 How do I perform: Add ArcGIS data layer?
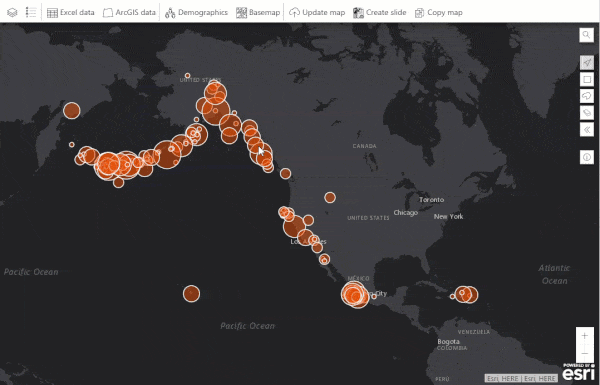tap(129, 13)
